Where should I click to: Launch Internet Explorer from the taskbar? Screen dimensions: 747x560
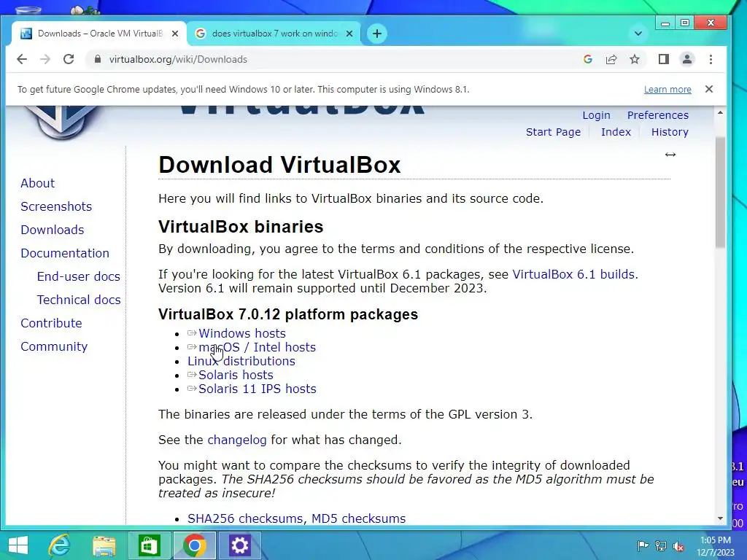coord(60,545)
